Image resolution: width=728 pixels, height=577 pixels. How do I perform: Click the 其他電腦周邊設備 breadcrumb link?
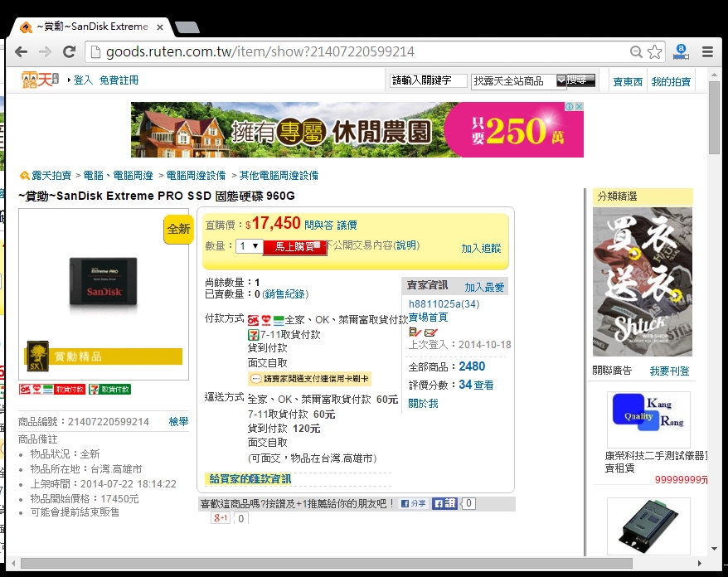(279, 176)
